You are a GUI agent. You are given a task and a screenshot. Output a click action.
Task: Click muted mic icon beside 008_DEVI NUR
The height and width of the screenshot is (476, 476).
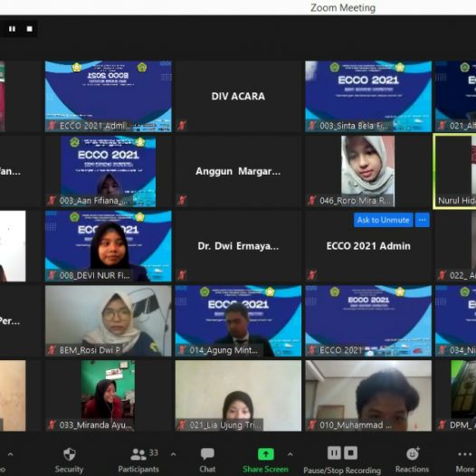tap(52, 275)
